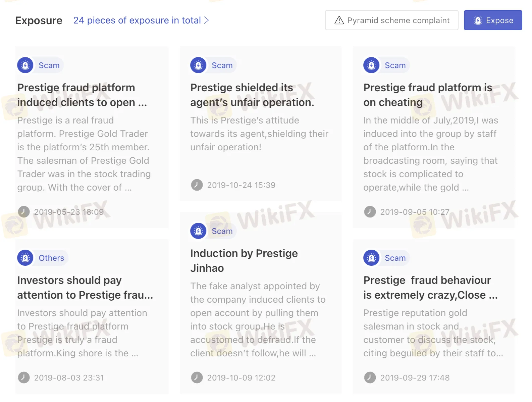Click the clock icon next to 2019-09-29 17:48
Image resolution: width=532 pixels, height=402 pixels.
[370, 378]
